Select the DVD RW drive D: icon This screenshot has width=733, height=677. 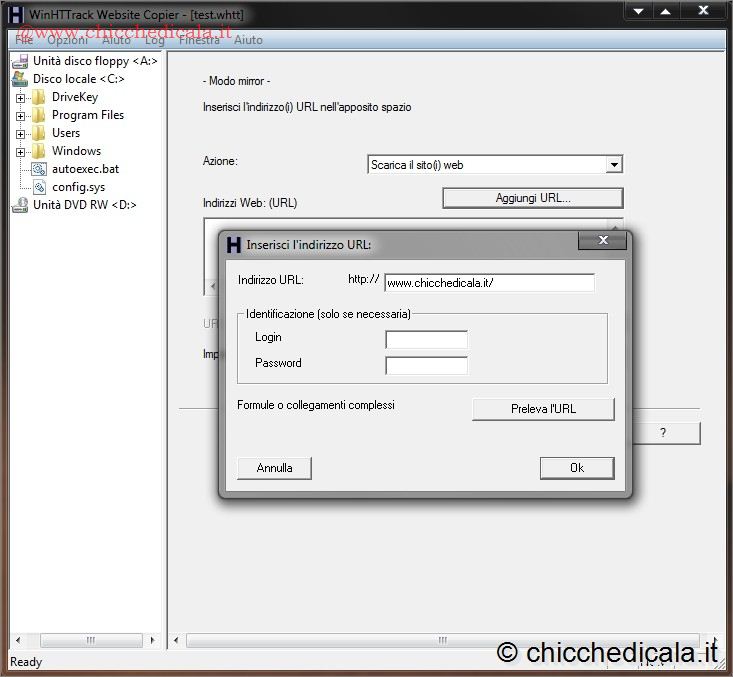[x=19, y=205]
